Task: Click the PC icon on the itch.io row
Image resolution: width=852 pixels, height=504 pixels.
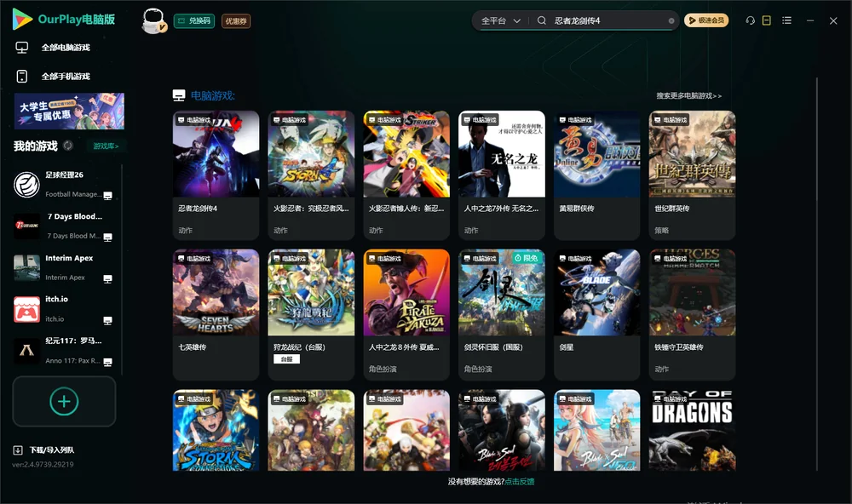Action: click(x=107, y=320)
